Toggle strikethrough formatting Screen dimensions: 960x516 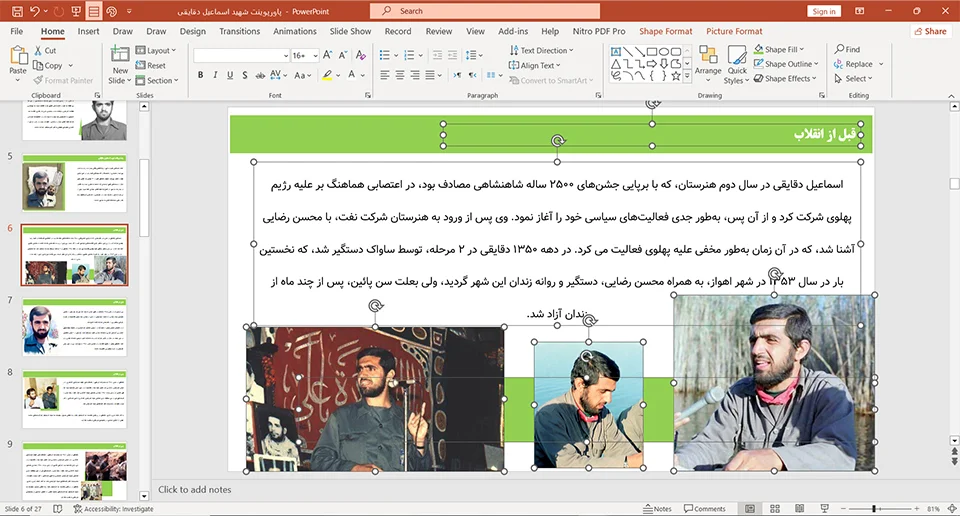pos(260,75)
